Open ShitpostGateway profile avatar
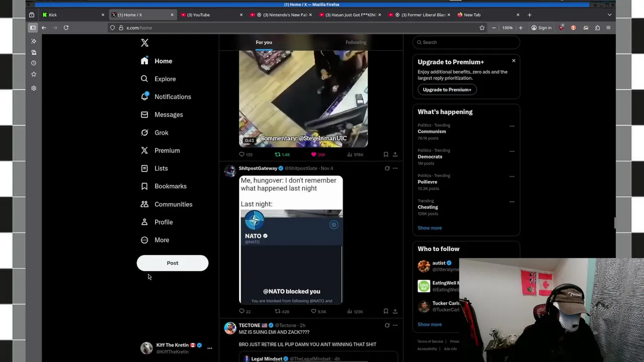Screen dimensions: 644x362 tap(230, 171)
